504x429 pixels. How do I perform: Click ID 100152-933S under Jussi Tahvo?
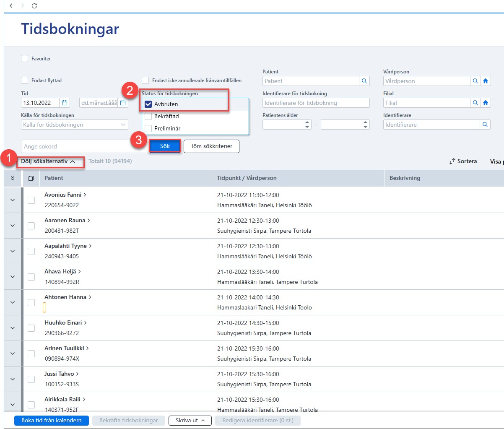[62, 384]
